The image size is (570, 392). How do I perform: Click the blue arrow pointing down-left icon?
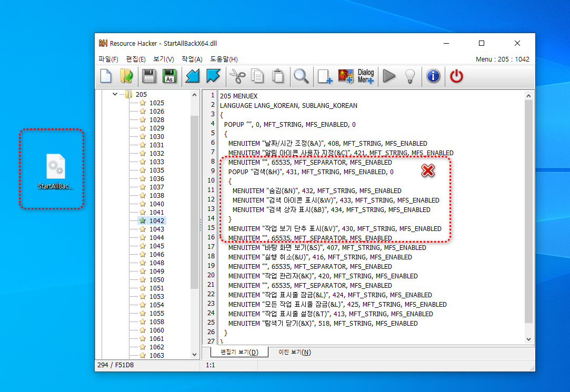[192, 76]
